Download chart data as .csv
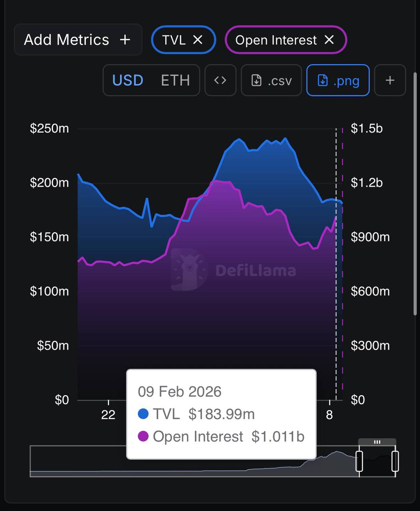420x511 pixels. [x=271, y=80]
